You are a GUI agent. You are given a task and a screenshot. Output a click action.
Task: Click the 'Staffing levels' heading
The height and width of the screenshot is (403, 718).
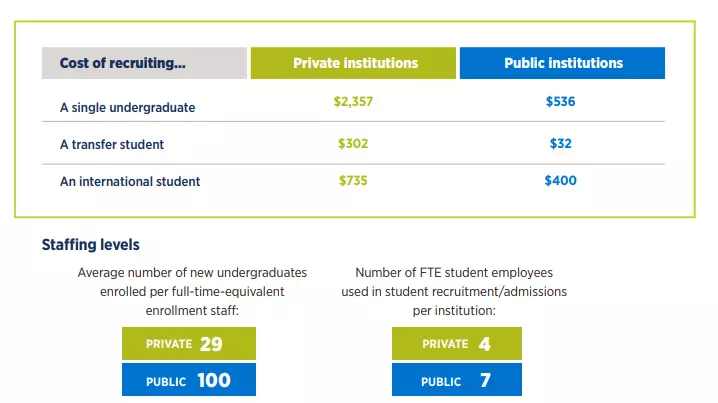[91, 245]
